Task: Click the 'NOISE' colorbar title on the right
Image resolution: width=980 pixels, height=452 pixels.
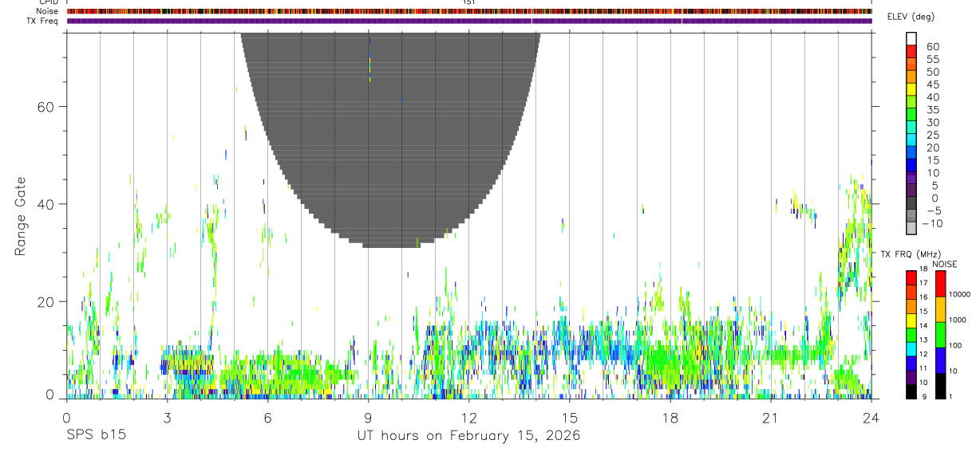Action: pyautogui.click(x=944, y=264)
